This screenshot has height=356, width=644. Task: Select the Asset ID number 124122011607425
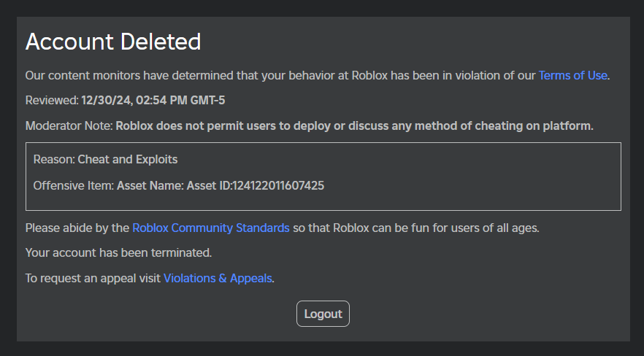(277, 185)
